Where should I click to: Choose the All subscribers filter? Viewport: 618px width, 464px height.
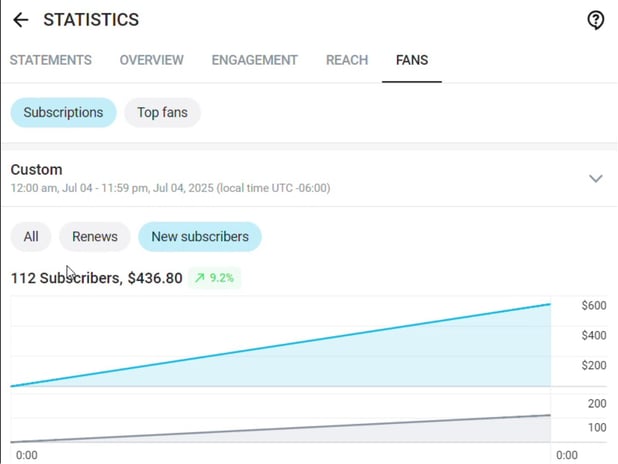31,237
